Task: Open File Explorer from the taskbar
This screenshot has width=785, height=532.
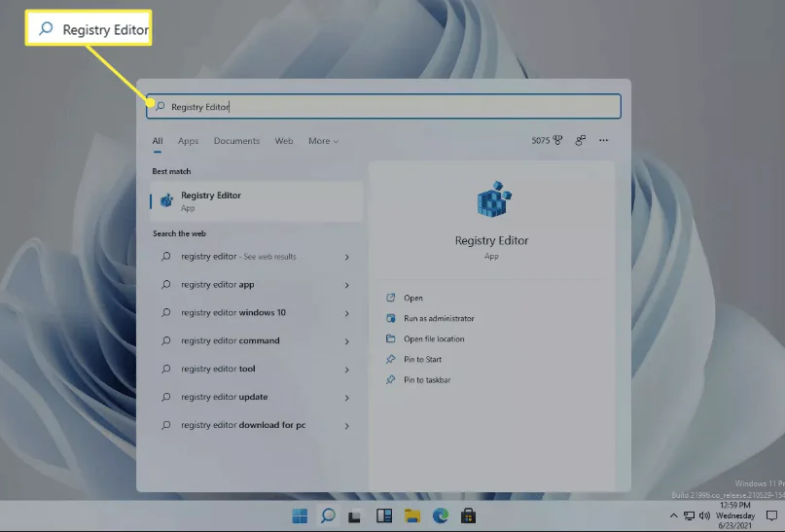Action: coord(412,515)
